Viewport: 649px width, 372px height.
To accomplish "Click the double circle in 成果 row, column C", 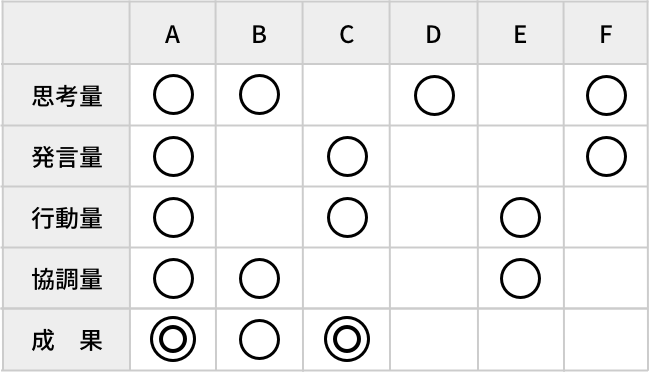I will point(347,339).
